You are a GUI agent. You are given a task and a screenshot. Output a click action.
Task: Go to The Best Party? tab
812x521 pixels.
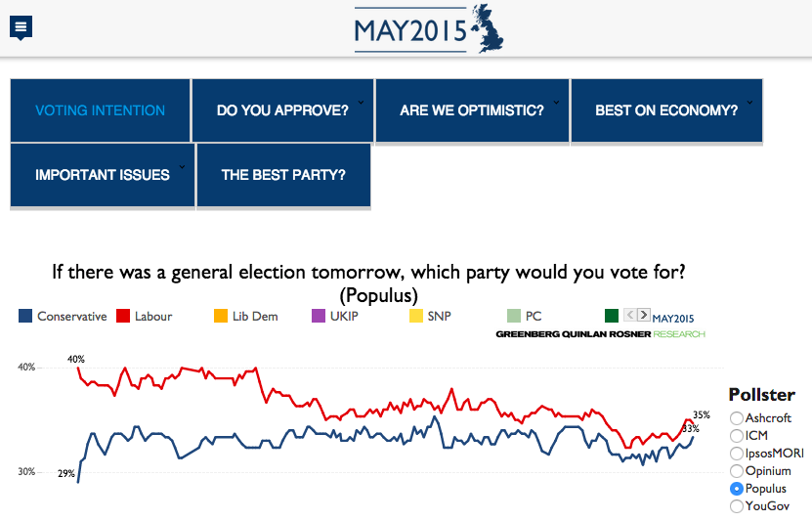[x=283, y=176]
